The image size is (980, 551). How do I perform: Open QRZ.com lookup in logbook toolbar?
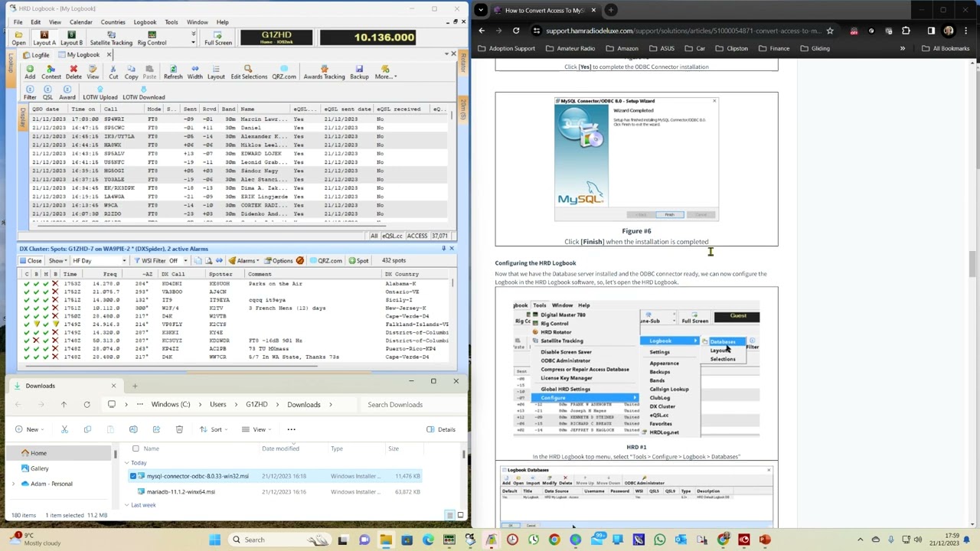coord(283,72)
